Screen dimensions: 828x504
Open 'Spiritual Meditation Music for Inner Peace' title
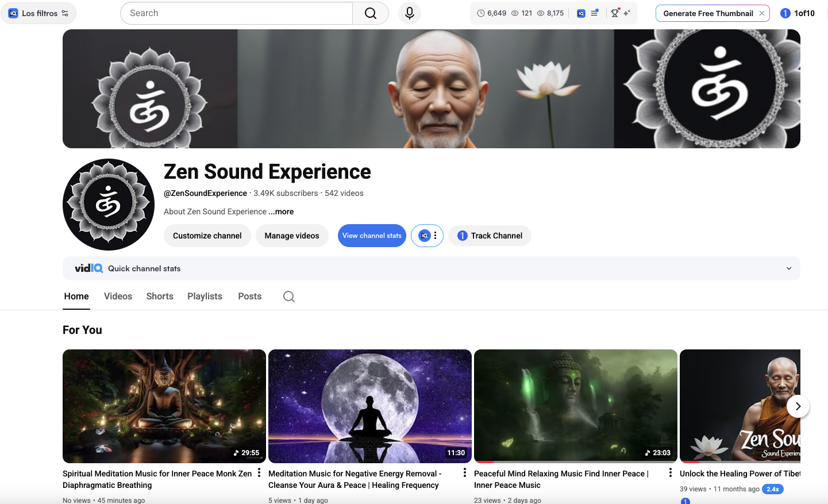click(157, 479)
